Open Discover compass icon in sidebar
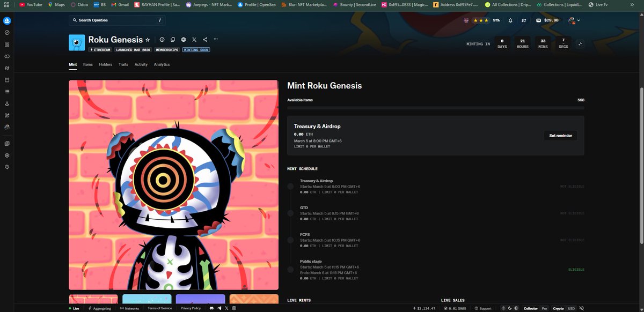The width and height of the screenshot is (644, 312). (x=7, y=32)
